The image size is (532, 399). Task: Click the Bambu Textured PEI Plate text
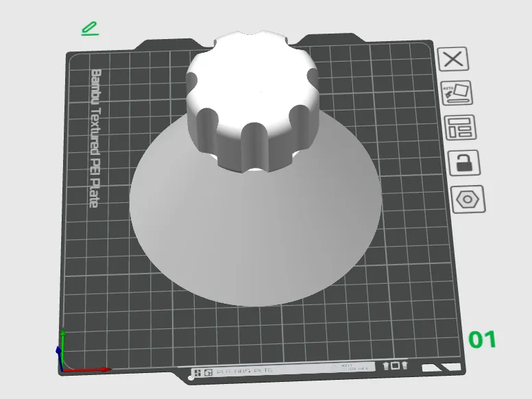(96, 138)
